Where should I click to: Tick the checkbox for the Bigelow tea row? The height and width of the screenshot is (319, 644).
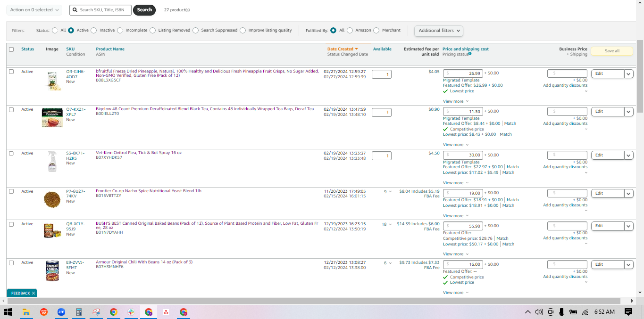pyautogui.click(x=11, y=109)
